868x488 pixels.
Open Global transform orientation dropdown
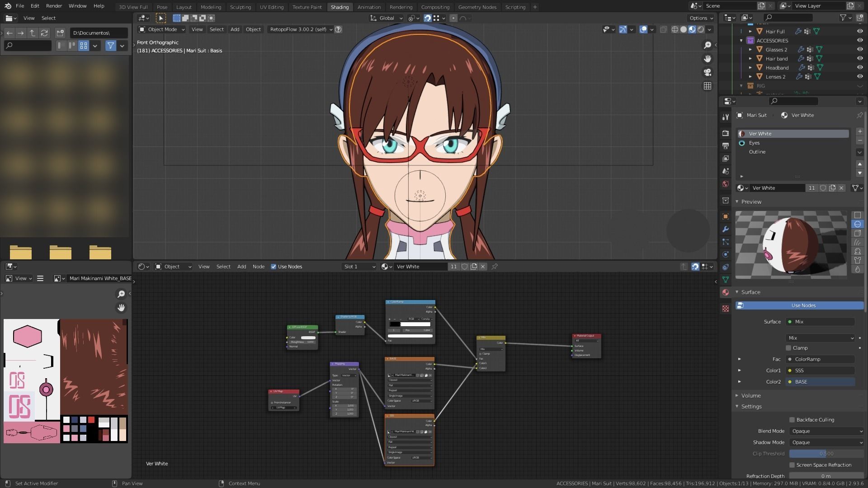point(386,18)
